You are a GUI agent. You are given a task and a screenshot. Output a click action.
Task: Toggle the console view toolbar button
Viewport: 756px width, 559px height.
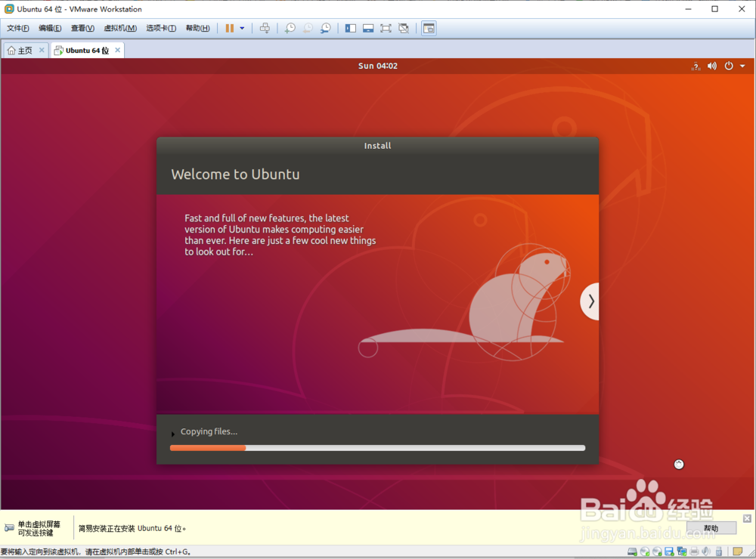[x=429, y=29]
